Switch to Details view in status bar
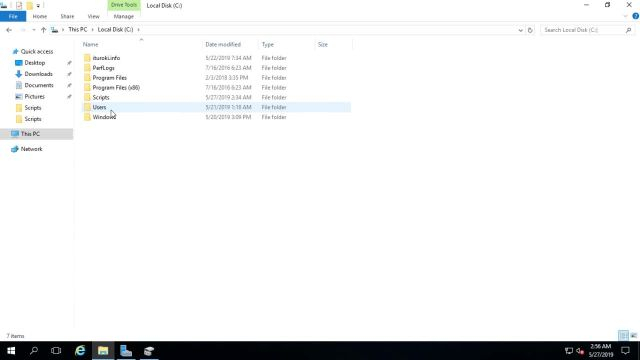Screen dimensions: 640x360 click(623, 336)
